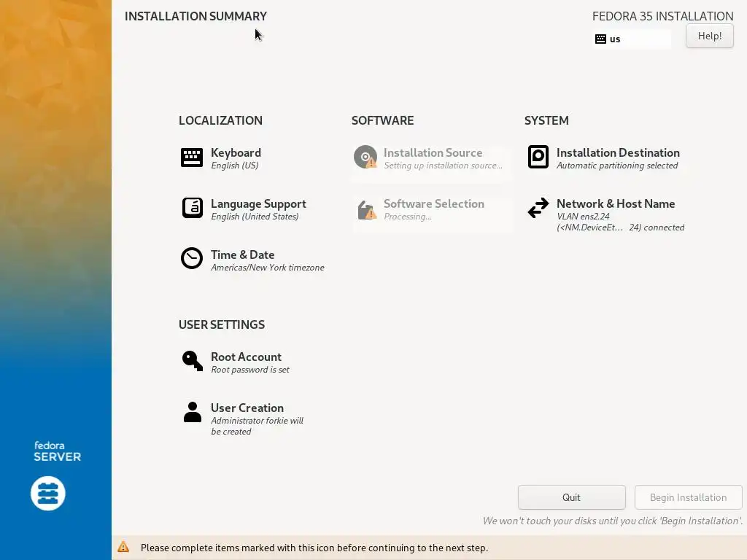Image resolution: width=747 pixels, height=560 pixels.
Task: Click 'Setting up installation source...' text
Action: pos(443,166)
